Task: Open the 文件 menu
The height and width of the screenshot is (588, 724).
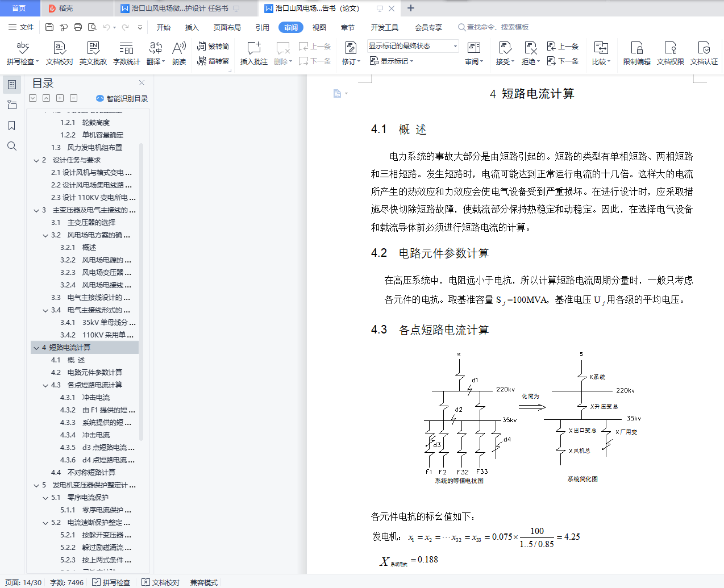Action: [21, 27]
